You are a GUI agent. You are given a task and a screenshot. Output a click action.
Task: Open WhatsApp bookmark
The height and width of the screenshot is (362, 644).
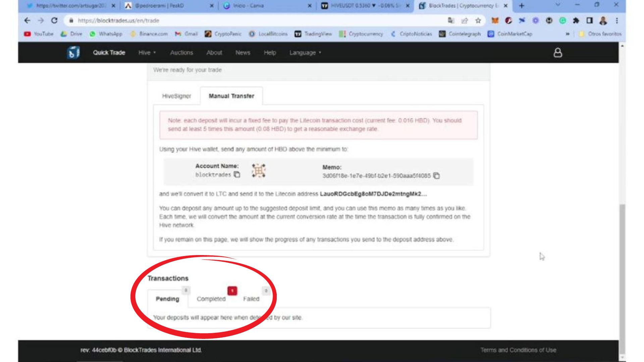click(x=106, y=34)
